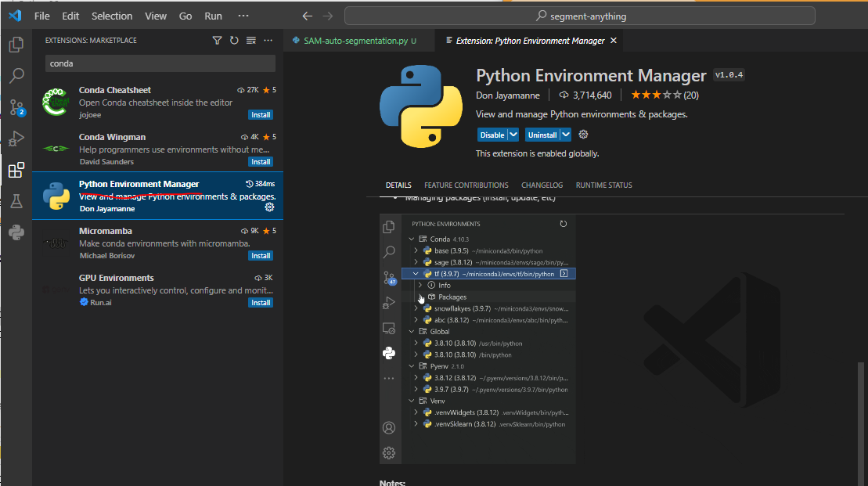The height and width of the screenshot is (486, 868).
Task: Select GPU Environments in results list
Action: point(158,290)
